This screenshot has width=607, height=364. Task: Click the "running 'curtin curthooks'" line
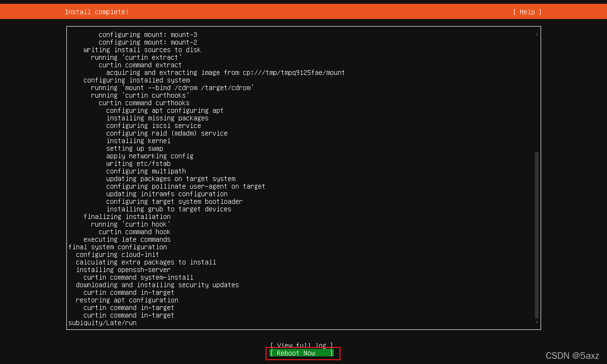140,95
